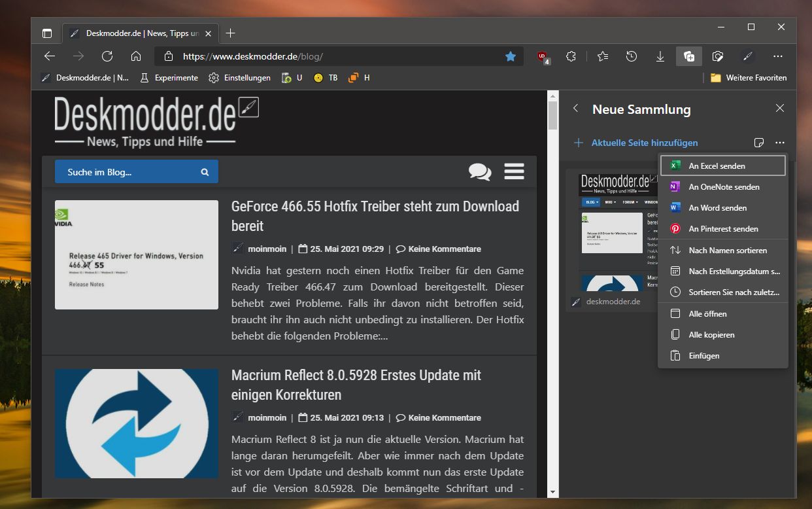Open the Downloads toolbar icon
Image resolution: width=812 pixels, height=509 pixels.
pyautogui.click(x=660, y=56)
